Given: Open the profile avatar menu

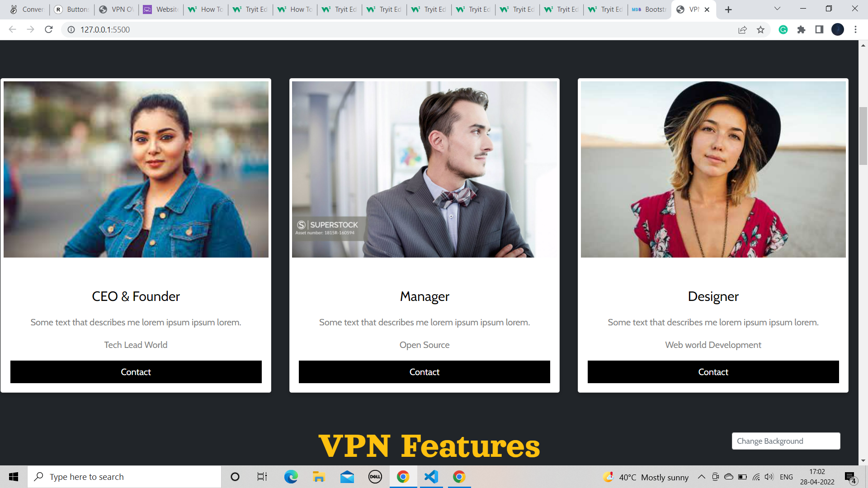Looking at the screenshot, I should [x=837, y=29].
